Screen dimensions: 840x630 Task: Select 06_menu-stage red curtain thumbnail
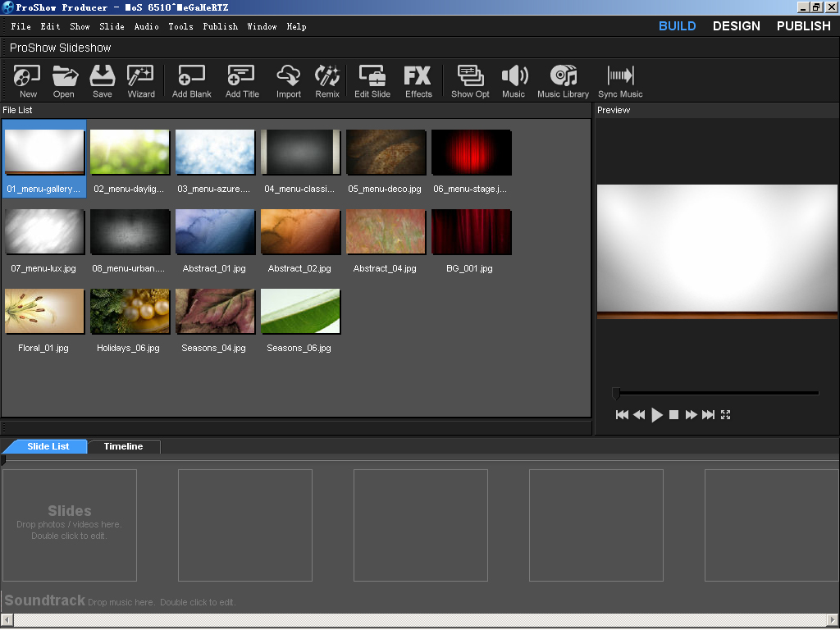[x=472, y=152]
